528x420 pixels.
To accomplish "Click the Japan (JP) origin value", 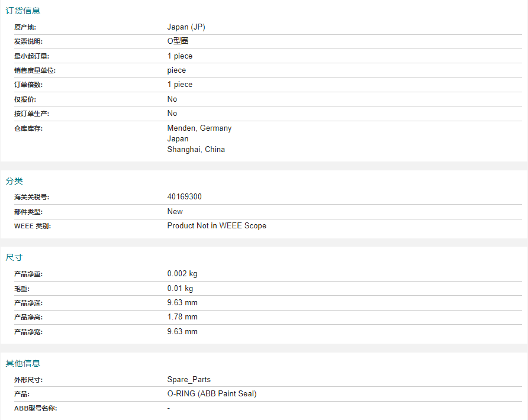I will (186, 27).
